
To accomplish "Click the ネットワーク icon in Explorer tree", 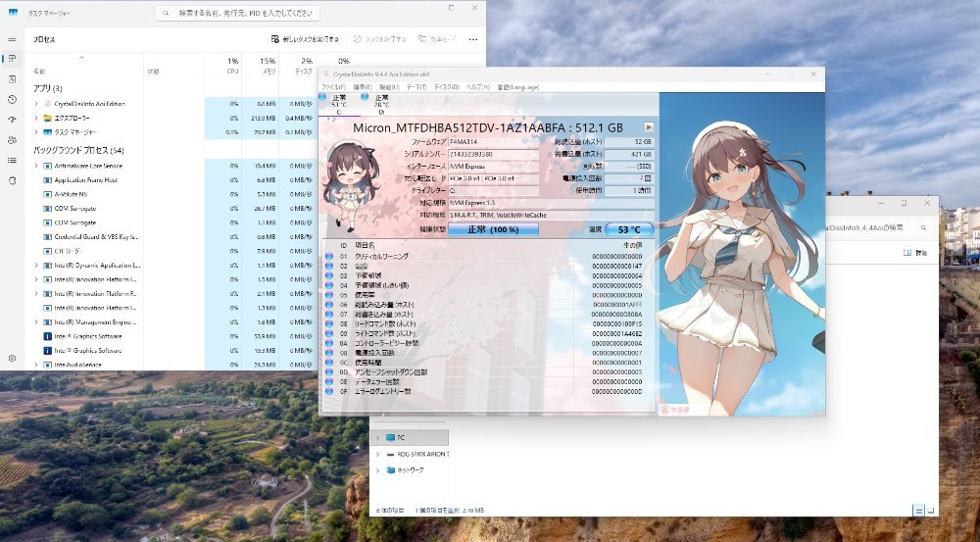I will pyautogui.click(x=391, y=470).
